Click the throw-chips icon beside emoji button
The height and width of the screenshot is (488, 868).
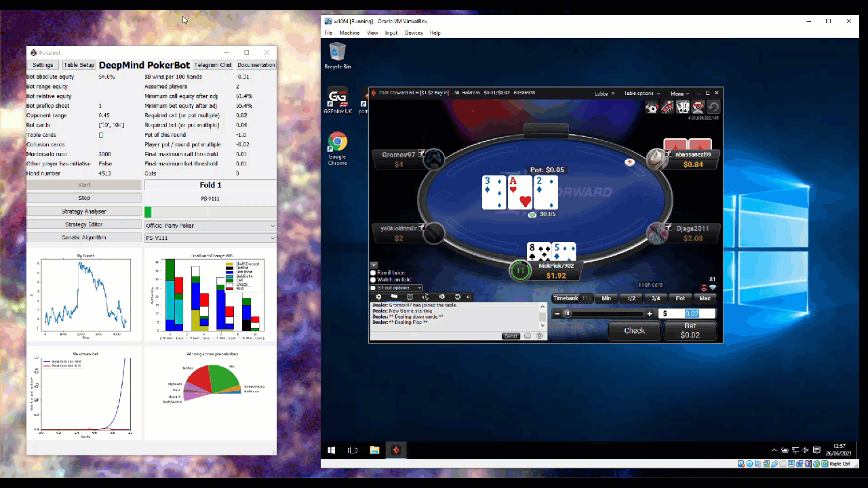tap(540, 335)
